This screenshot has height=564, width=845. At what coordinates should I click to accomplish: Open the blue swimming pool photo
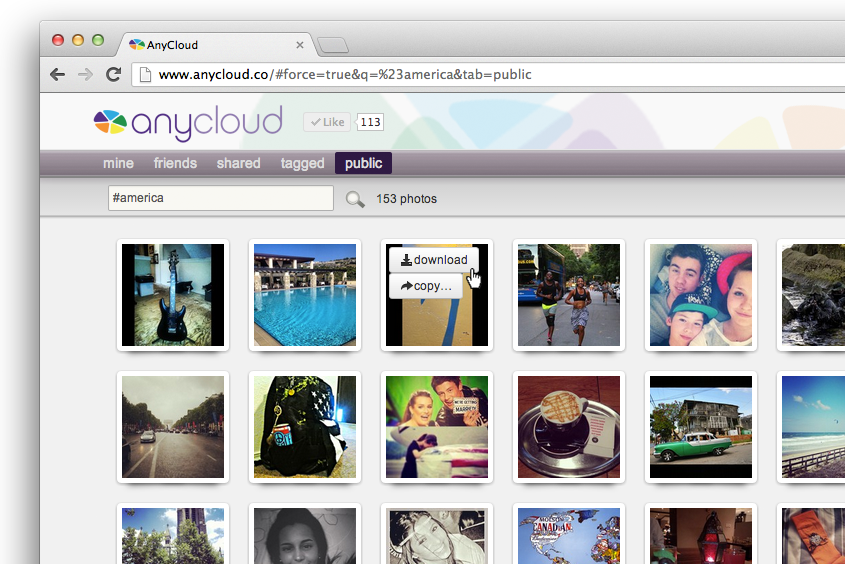305,295
